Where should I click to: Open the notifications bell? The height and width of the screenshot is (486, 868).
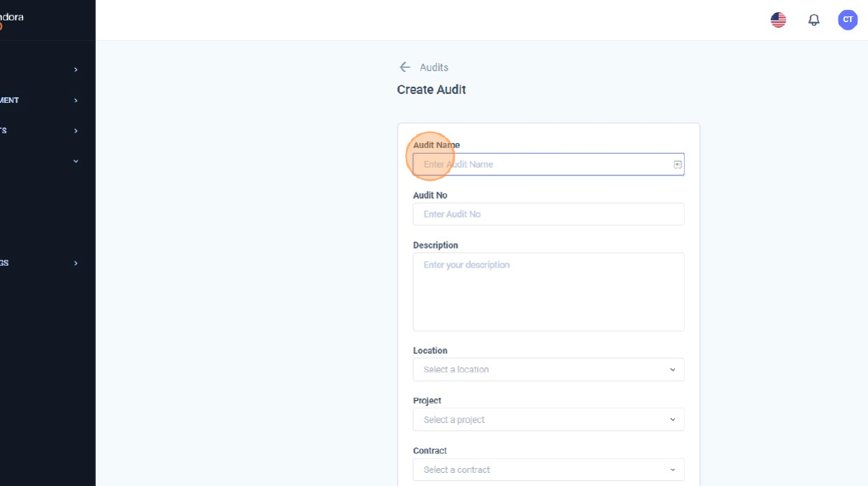point(813,20)
